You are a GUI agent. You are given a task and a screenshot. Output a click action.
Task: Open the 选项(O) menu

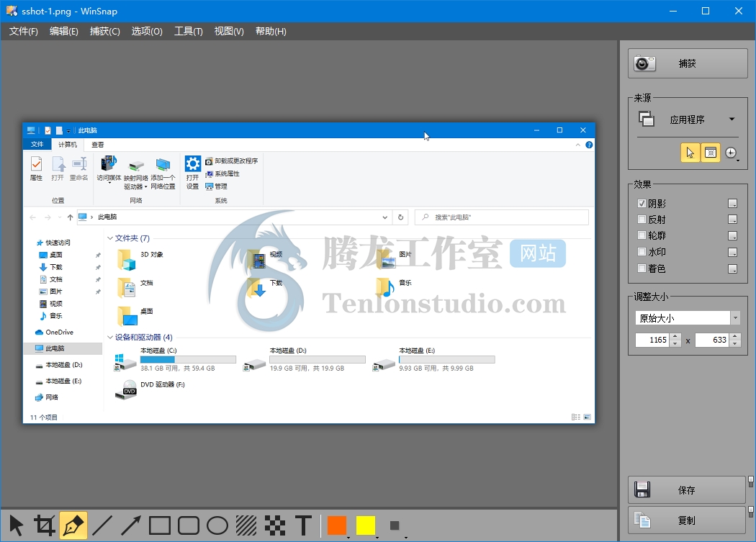pos(147,32)
